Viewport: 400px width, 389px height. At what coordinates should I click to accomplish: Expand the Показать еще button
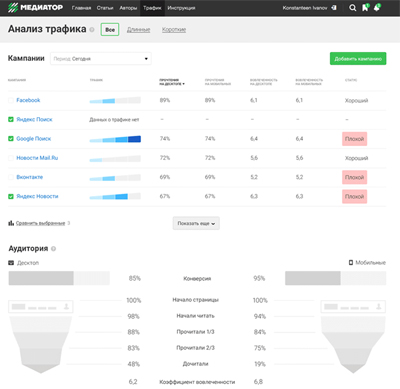click(196, 223)
